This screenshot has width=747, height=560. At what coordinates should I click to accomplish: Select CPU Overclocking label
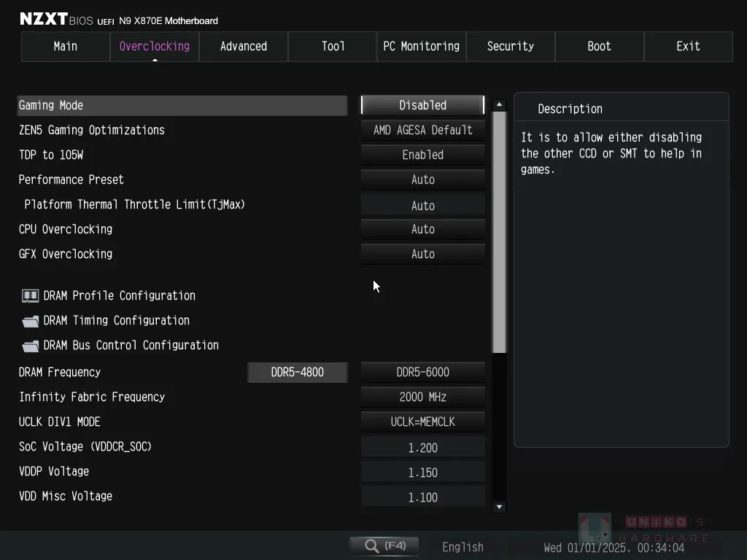(65, 229)
